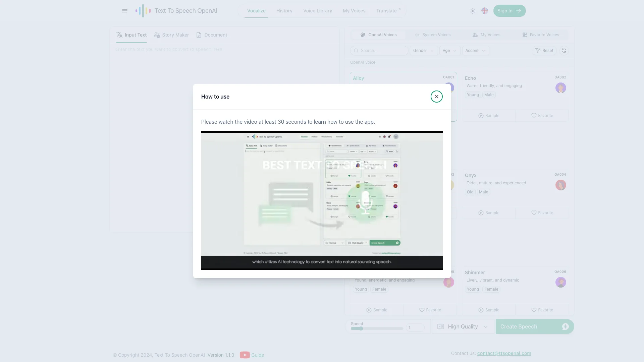
Task: Click the Onyx card's Old tag
Action: (470, 192)
